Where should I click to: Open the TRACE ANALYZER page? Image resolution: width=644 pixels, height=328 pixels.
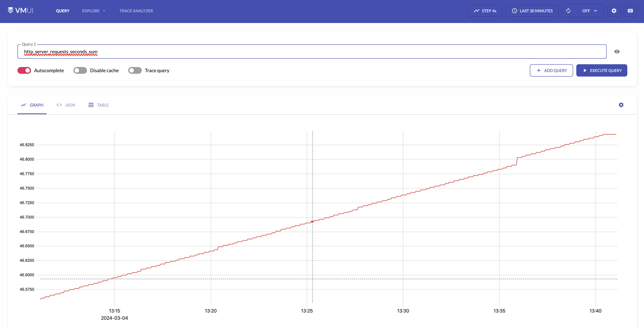point(136,11)
